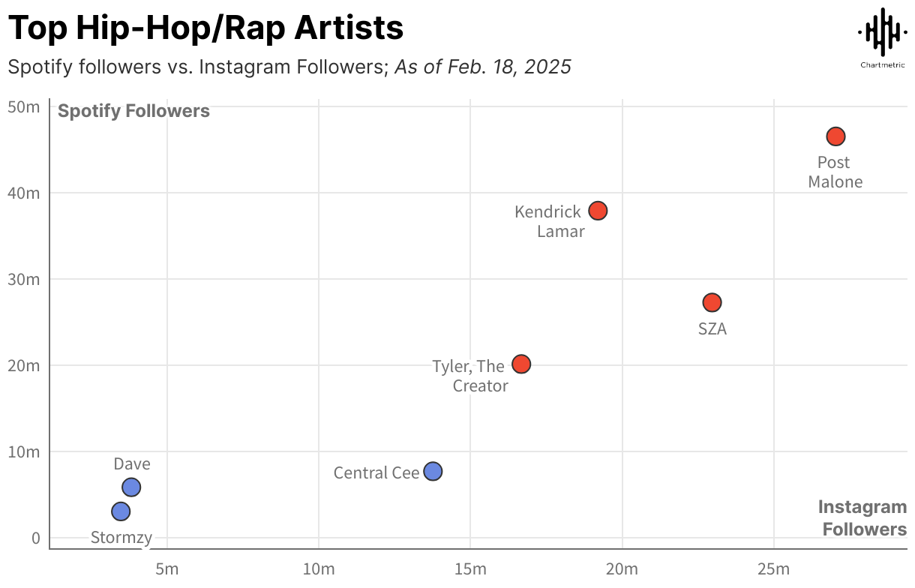Click the "Spotify Followers" axis title
The width and height of the screenshot is (915, 588).
click(133, 112)
